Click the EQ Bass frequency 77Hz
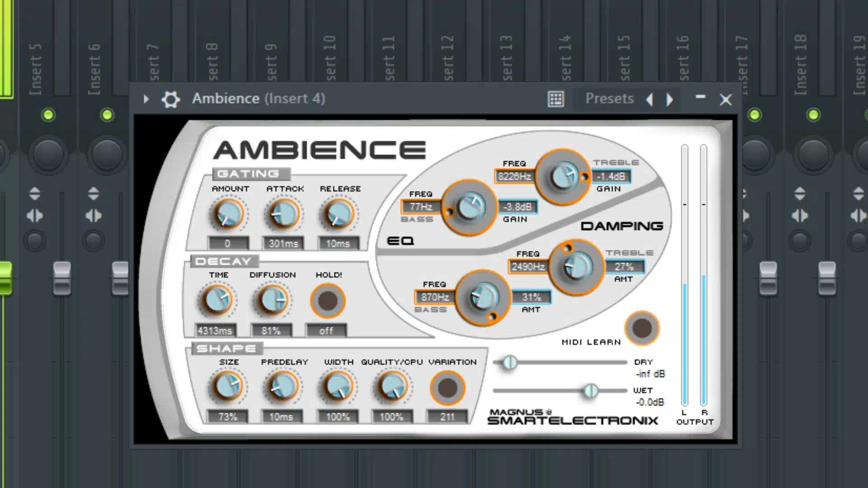This screenshot has height=488, width=868. (421, 206)
